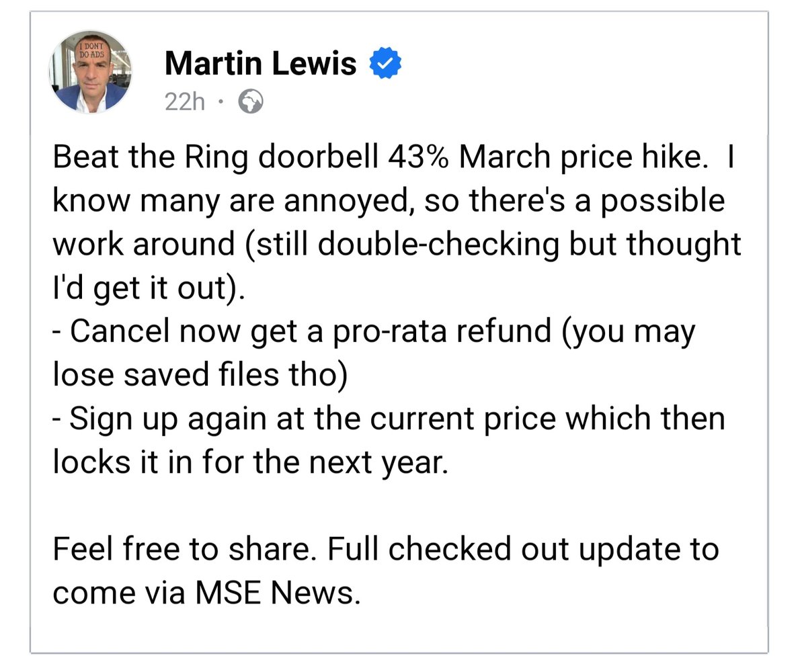Click the blue verified badge

pyautogui.click(x=385, y=63)
